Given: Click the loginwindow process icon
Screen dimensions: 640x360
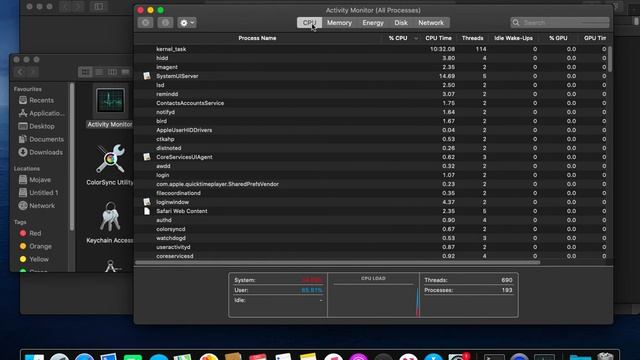Looking at the screenshot, I should [x=147, y=202].
